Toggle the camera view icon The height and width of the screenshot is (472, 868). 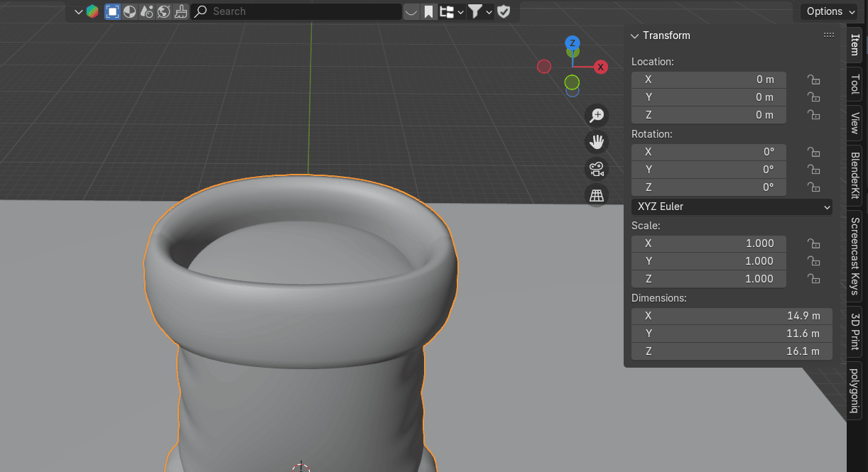(x=597, y=169)
